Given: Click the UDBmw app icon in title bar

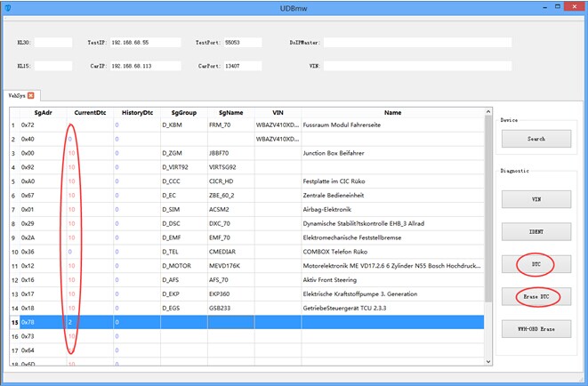Looking at the screenshot, I should click(7, 7).
